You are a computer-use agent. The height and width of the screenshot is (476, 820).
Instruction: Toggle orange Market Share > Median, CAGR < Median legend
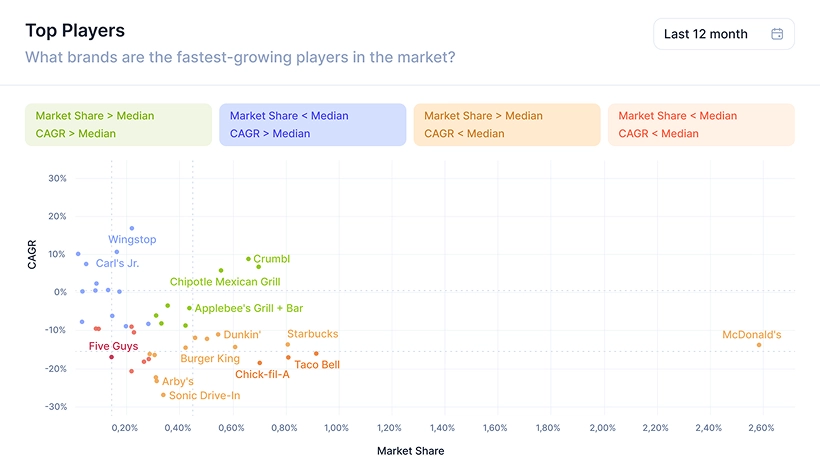[507, 125]
